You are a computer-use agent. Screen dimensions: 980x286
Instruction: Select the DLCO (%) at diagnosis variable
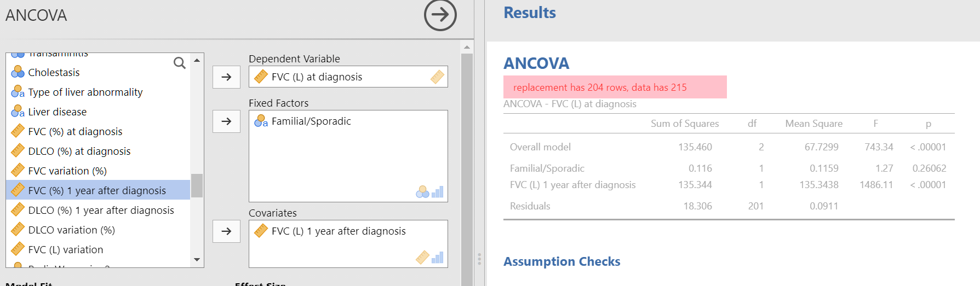pyautogui.click(x=98, y=151)
